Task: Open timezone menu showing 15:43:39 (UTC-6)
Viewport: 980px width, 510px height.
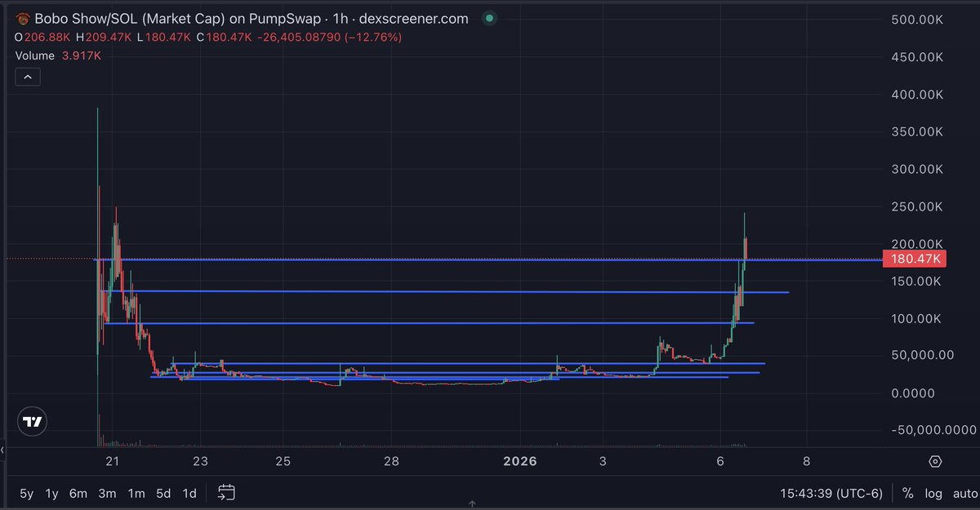Action: click(x=833, y=493)
